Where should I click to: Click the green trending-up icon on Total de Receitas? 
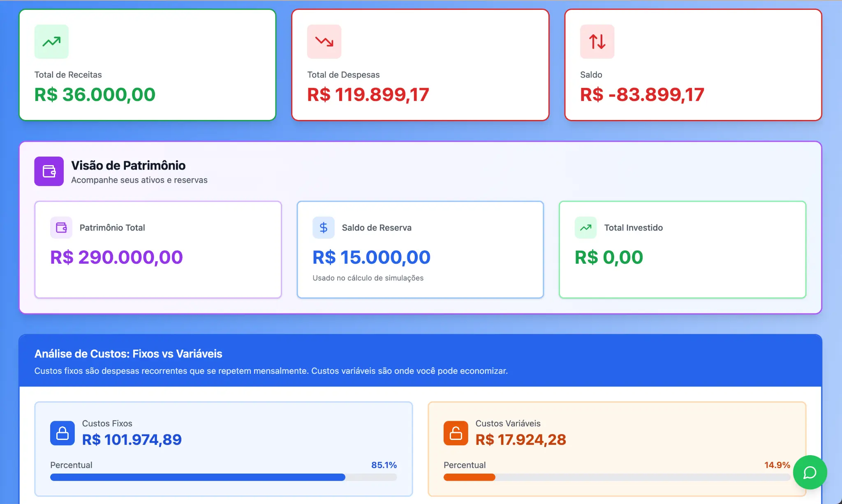(51, 41)
